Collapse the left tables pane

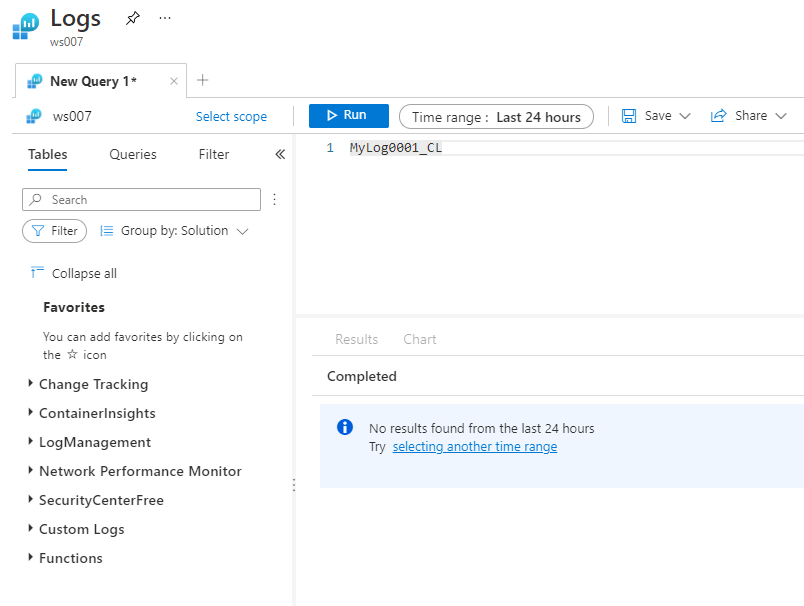click(280, 154)
